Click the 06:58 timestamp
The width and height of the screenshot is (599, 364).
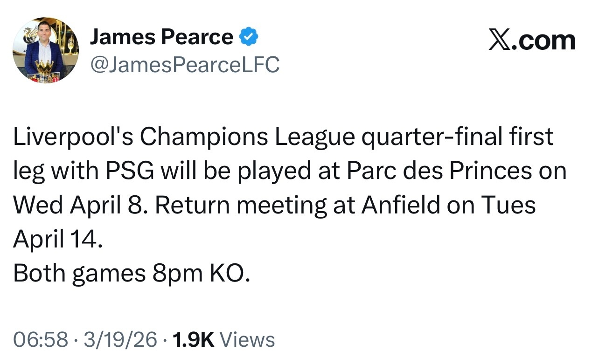[x=40, y=340]
